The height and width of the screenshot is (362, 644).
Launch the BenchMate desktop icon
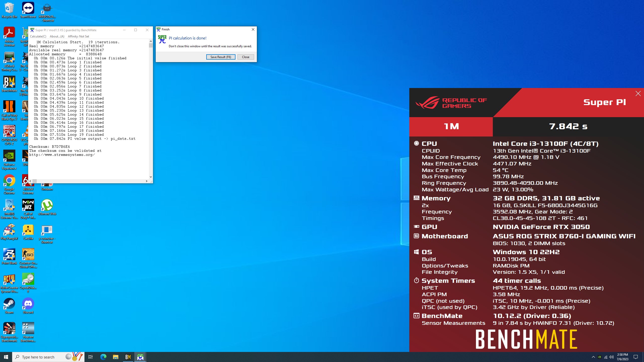tap(9, 84)
